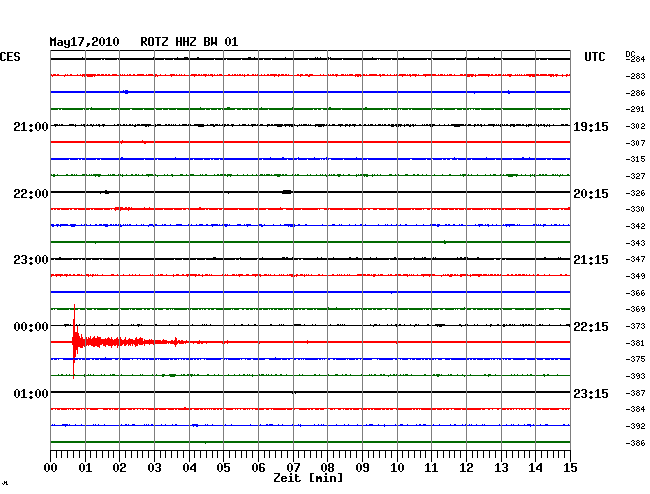The height and width of the screenshot is (494, 650).
Task: Click the DC offset value -387
Action: click(635, 393)
